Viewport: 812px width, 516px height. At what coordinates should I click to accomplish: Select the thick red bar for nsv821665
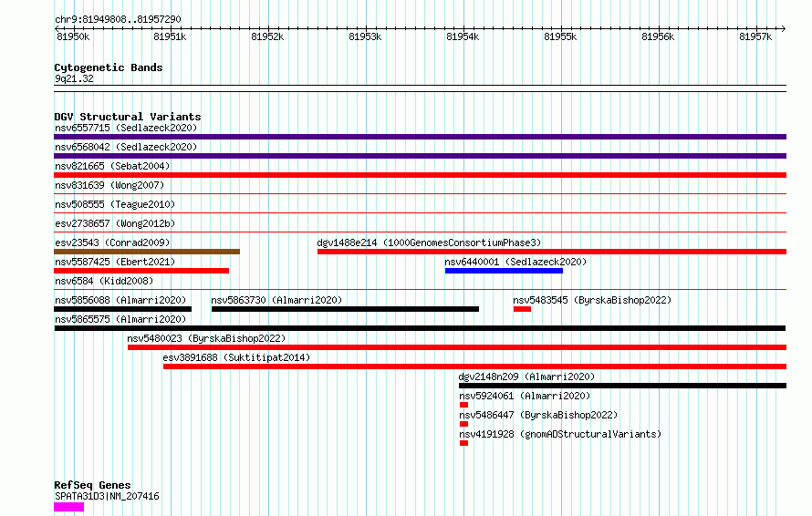tap(420, 175)
